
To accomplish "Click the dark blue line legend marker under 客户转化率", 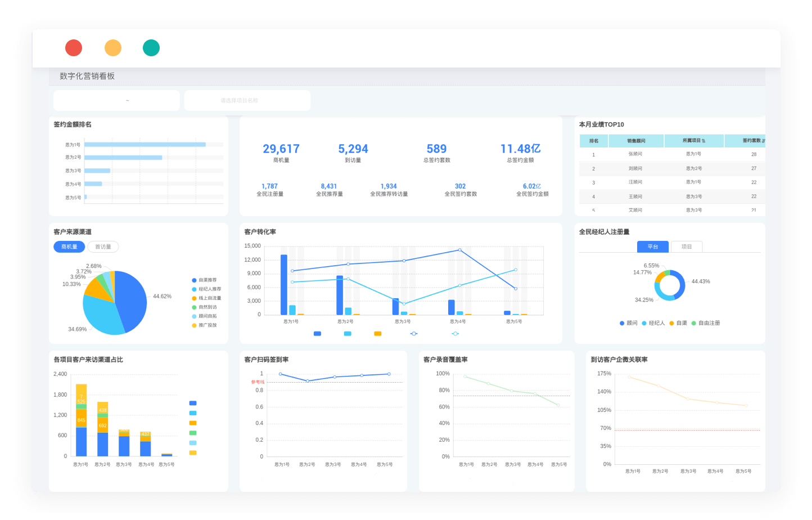I will (x=414, y=334).
